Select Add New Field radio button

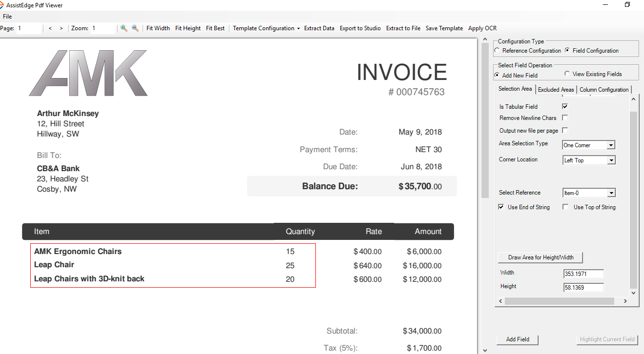tap(497, 75)
